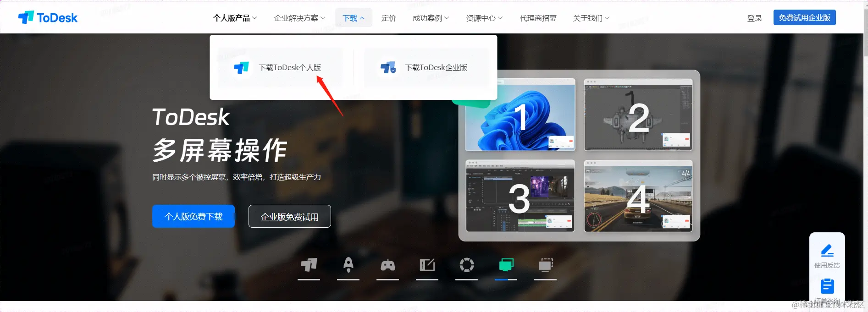This screenshot has height=312, width=868.
Task: Select 下载ToDesk企业版 from dropdown
Action: click(x=426, y=67)
